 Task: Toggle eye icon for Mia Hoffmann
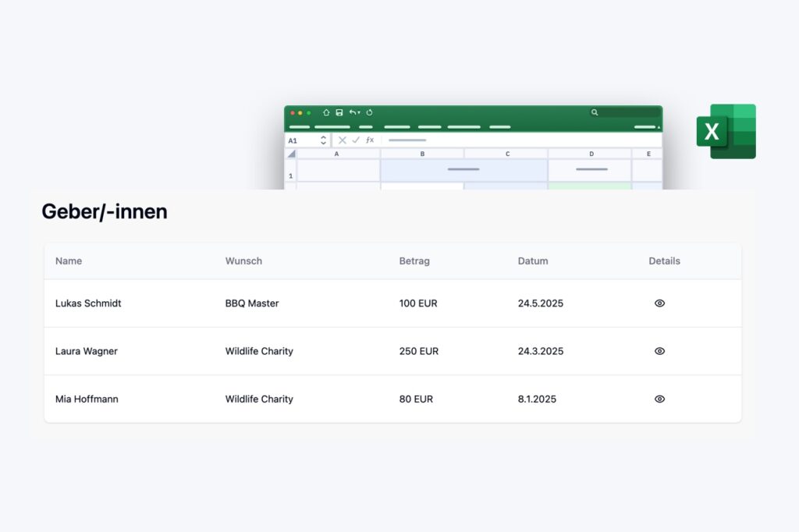click(x=659, y=399)
